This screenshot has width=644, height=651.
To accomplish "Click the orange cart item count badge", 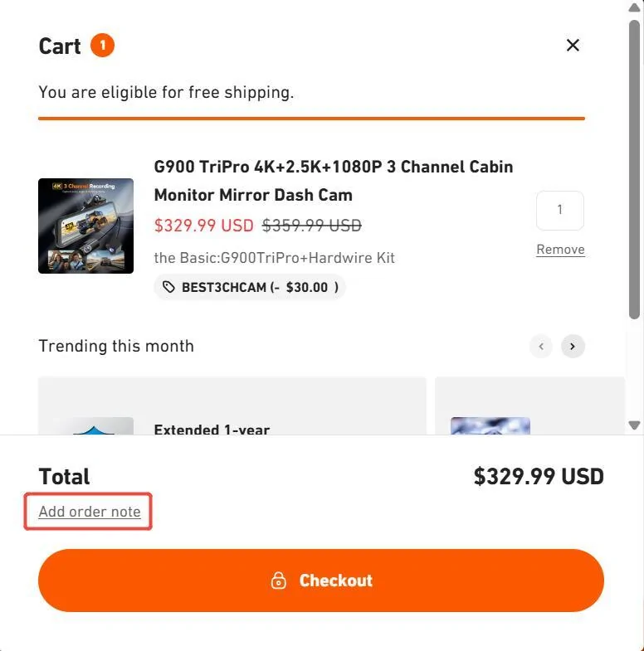I will tap(102, 46).
